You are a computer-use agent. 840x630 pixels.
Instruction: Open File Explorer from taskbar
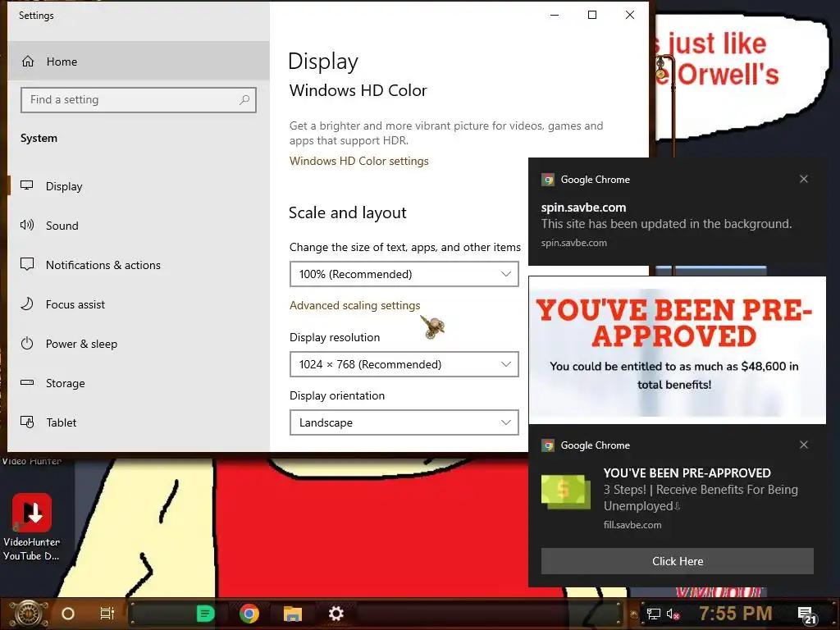(x=293, y=614)
